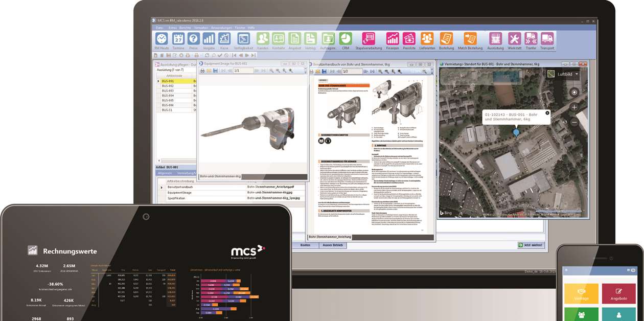Open the Ausrüstung icon
The width and height of the screenshot is (644, 321).
(x=495, y=39)
